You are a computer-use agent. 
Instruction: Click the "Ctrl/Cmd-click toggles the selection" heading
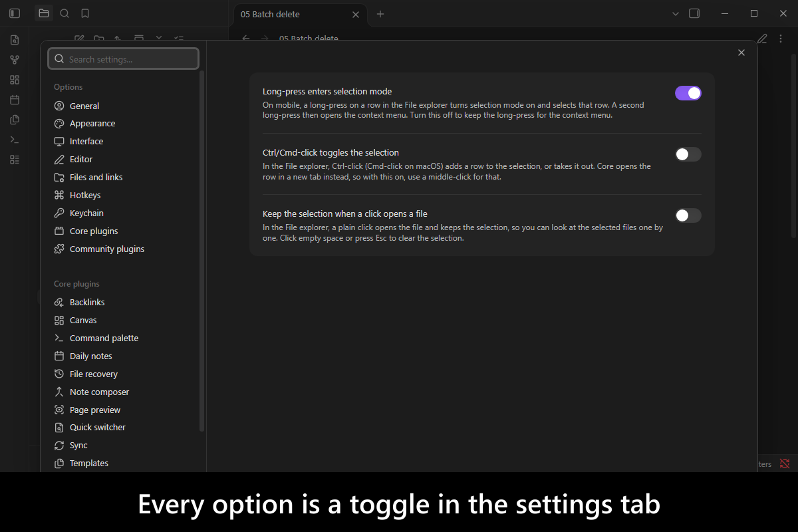click(331, 153)
